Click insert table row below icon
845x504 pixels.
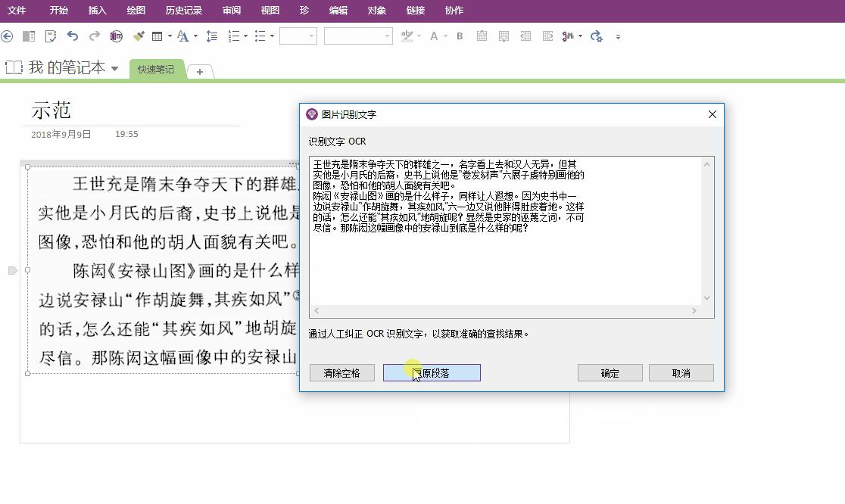[504, 36]
